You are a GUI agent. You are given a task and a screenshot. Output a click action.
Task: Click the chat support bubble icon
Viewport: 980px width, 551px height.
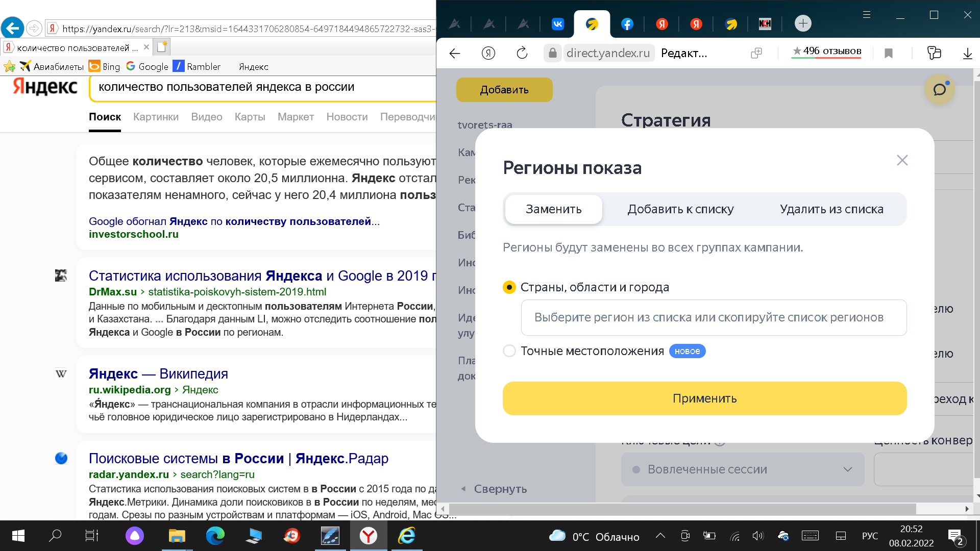coord(940,90)
